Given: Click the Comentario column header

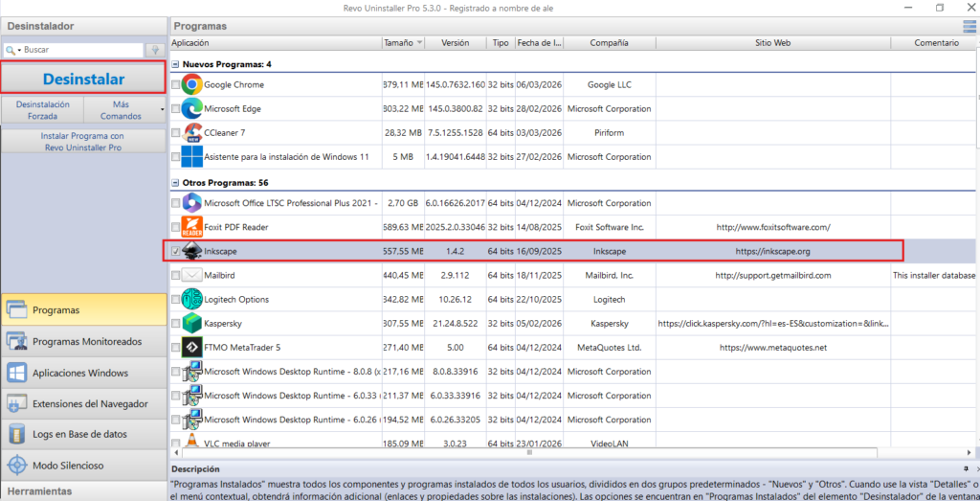Looking at the screenshot, I should pos(935,43).
